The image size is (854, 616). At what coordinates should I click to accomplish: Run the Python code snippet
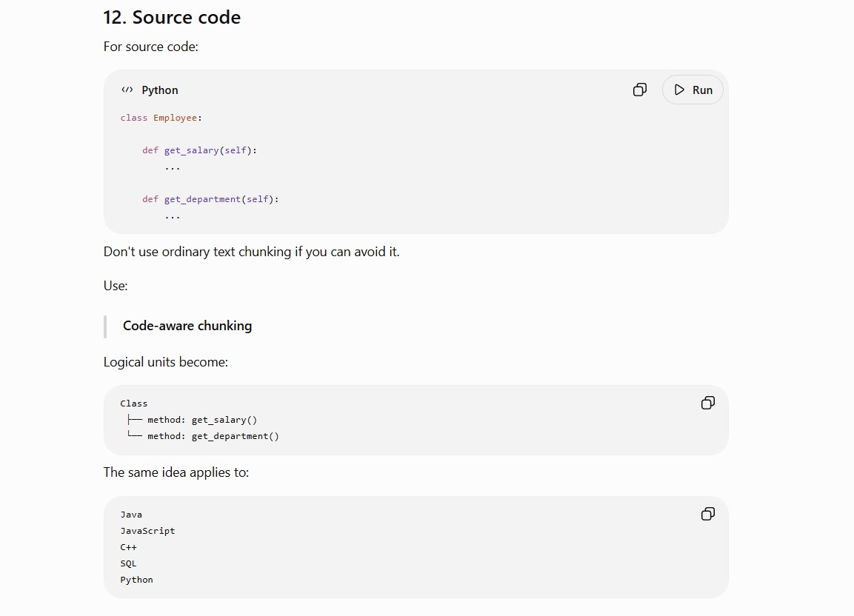tap(693, 90)
